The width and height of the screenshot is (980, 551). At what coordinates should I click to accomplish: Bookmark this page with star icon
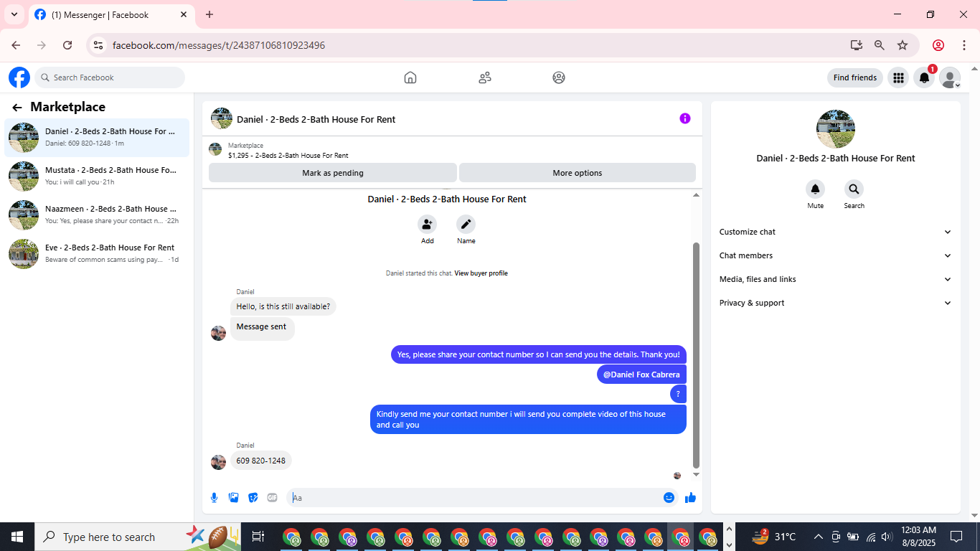point(903,45)
